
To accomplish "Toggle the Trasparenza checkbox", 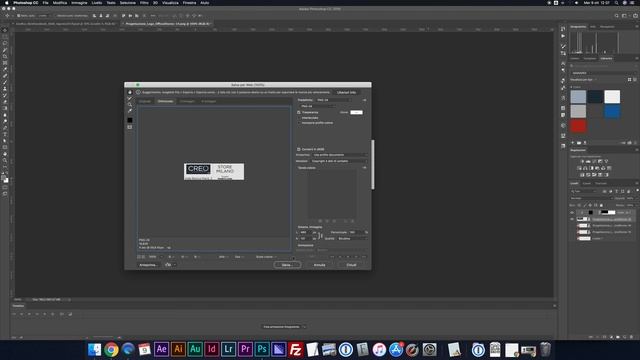I will 299,112.
